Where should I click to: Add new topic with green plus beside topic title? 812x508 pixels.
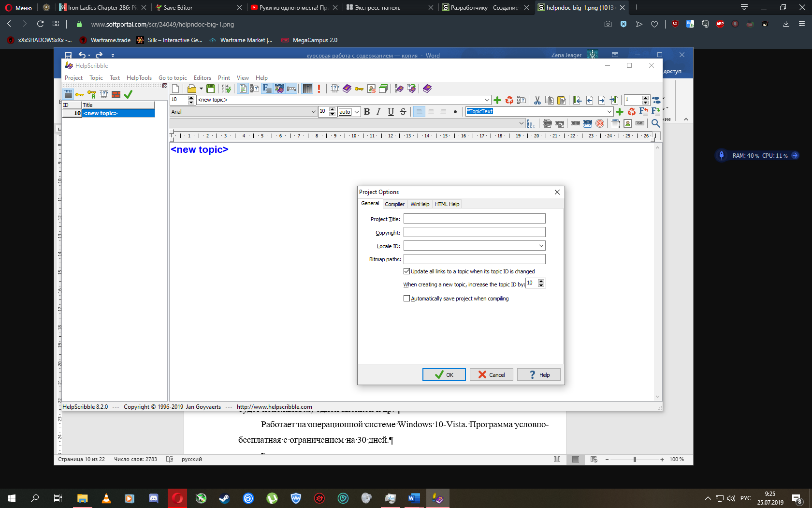click(497, 100)
